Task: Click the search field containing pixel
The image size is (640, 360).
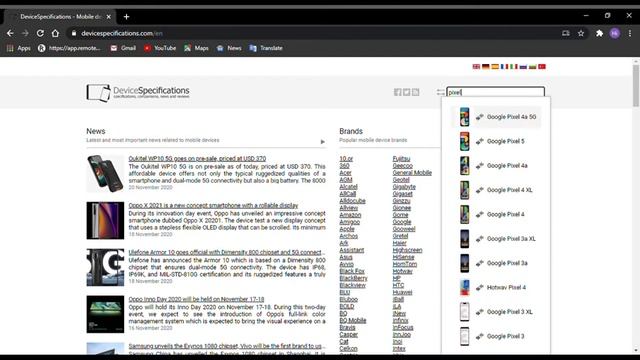Action: [x=496, y=92]
